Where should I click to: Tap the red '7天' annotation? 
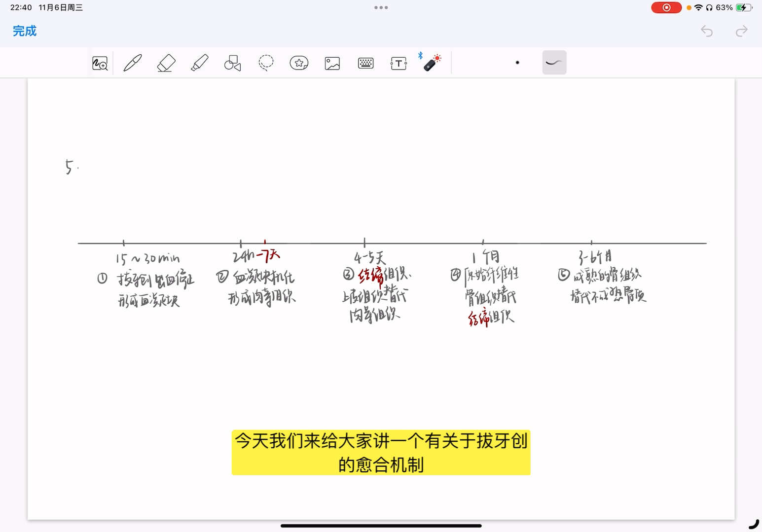(269, 255)
